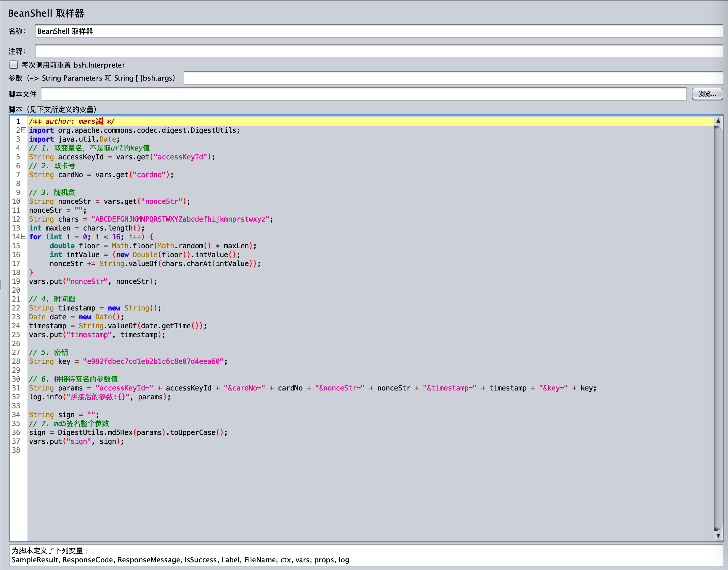Click the chars string literal on line 12
Viewport: 728px width, 570px height.
pyautogui.click(x=180, y=219)
